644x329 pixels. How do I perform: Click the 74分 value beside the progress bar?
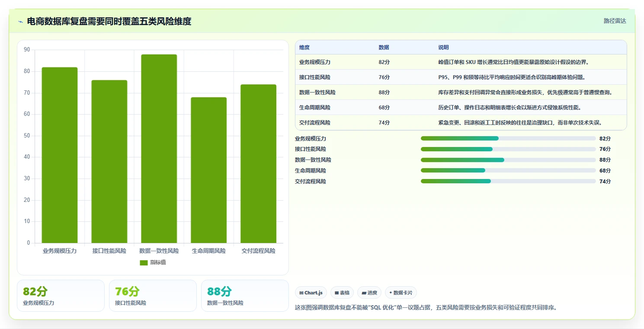[x=605, y=182]
